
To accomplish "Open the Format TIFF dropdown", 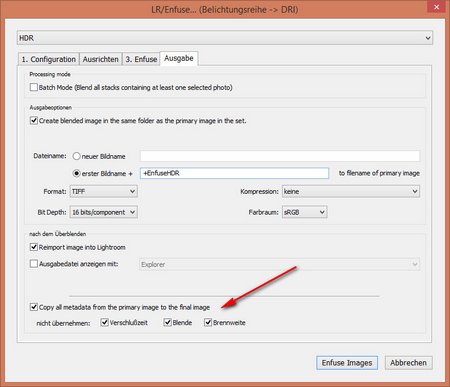I will point(103,191).
